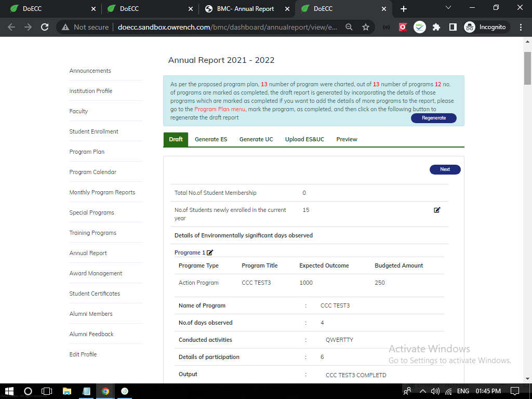Bookmark this page with the star icon
The image size is (532, 399).
(x=366, y=27)
